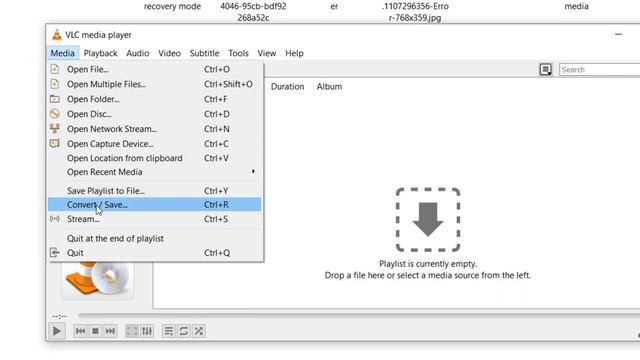Click the playback seek bar
640x360 pixels.
pyautogui.click(x=359, y=315)
